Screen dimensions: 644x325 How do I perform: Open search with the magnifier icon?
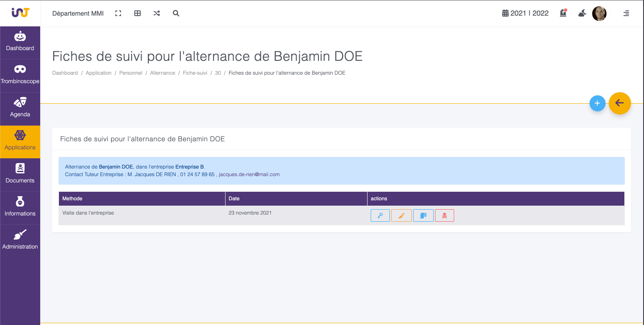click(x=176, y=13)
